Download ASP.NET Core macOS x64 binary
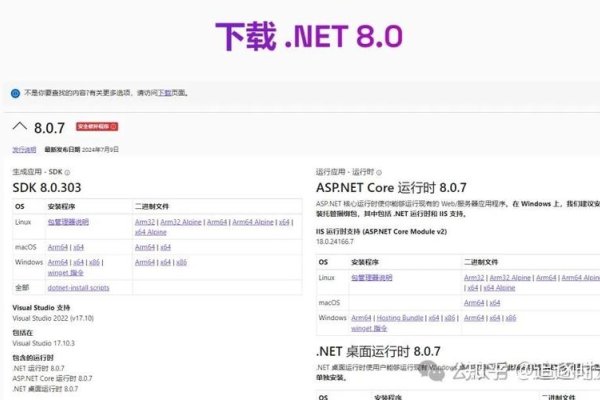600x400 pixels. [x=495, y=303]
